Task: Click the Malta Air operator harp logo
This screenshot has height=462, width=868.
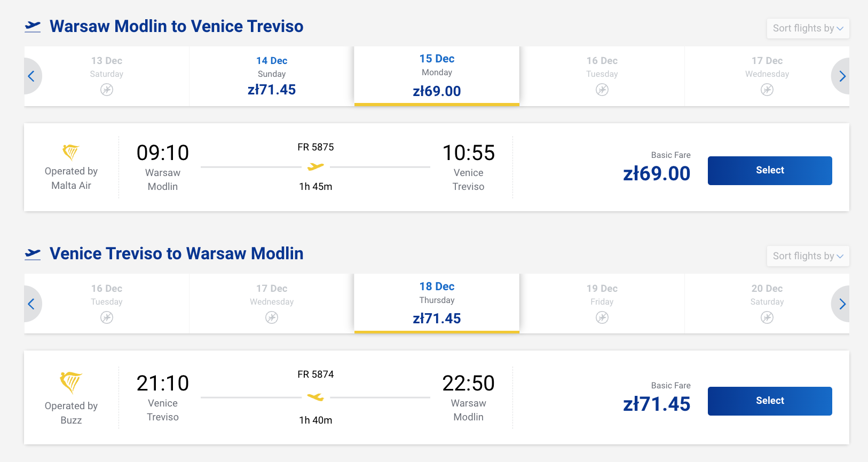Action: pos(70,152)
